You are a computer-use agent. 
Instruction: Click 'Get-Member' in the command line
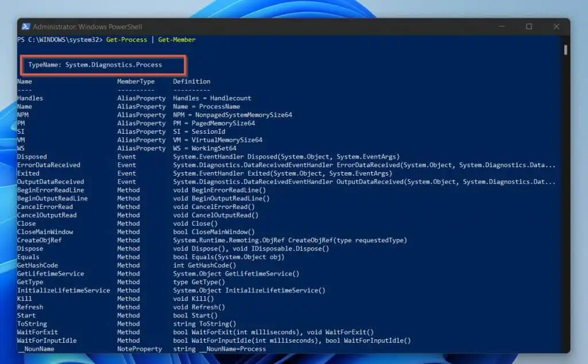click(x=177, y=40)
